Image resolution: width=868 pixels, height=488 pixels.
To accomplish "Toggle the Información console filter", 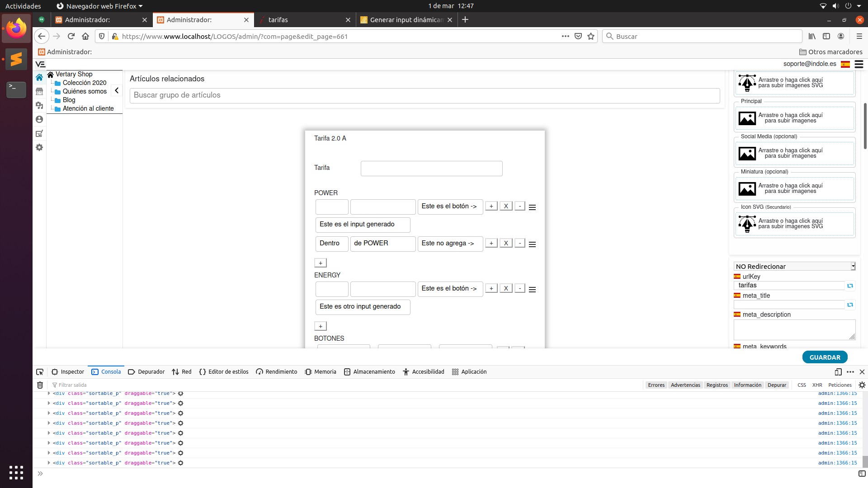I will pos(747,385).
